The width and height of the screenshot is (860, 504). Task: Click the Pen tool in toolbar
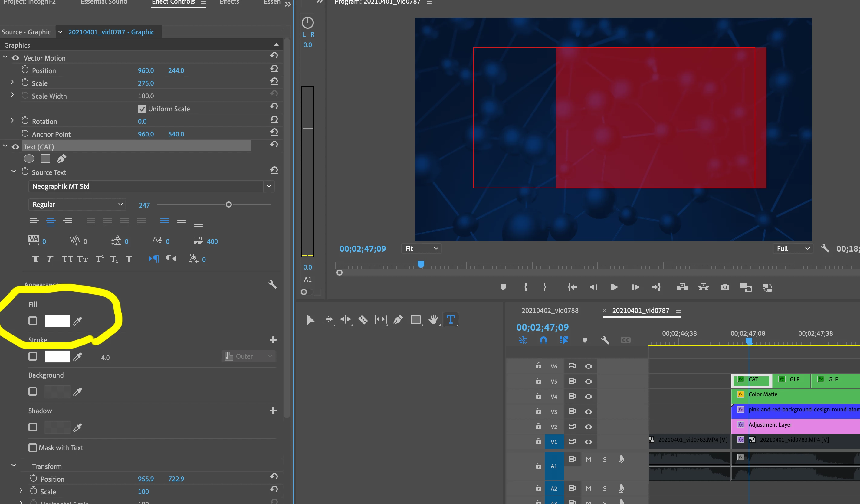[x=398, y=320]
